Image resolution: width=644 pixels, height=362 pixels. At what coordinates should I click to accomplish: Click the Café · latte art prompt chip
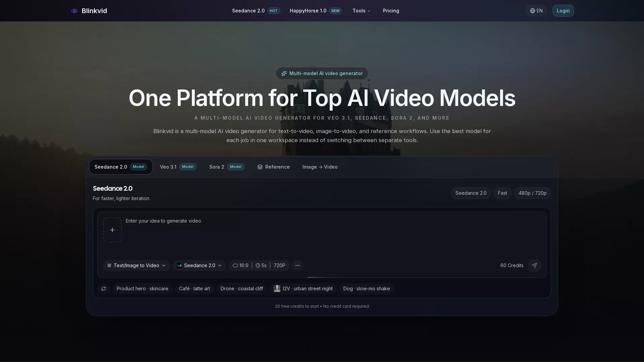[195, 289]
